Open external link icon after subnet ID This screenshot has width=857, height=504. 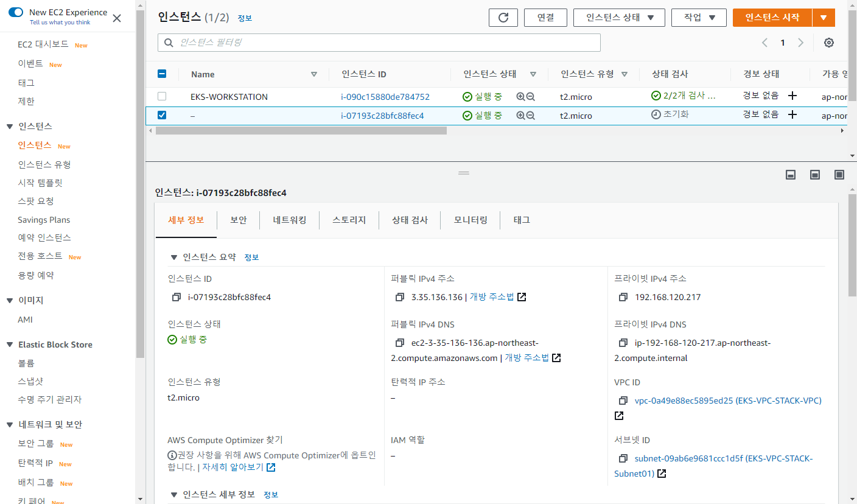pyautogui.click(x=662, y=474)
